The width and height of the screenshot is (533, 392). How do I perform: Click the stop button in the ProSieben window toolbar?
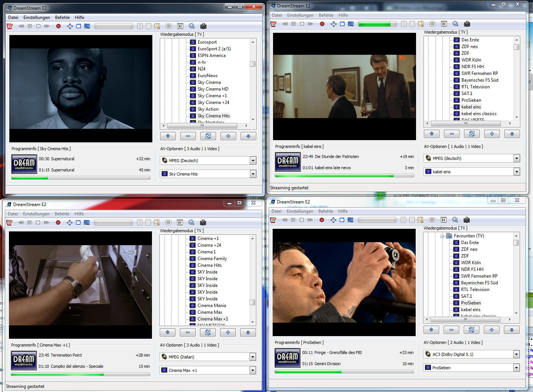[301, 220]
